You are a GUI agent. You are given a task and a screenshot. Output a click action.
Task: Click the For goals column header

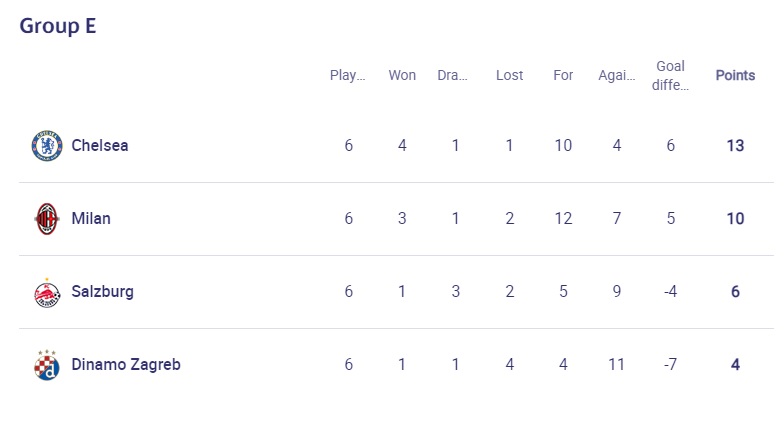[x=563, y=76]
